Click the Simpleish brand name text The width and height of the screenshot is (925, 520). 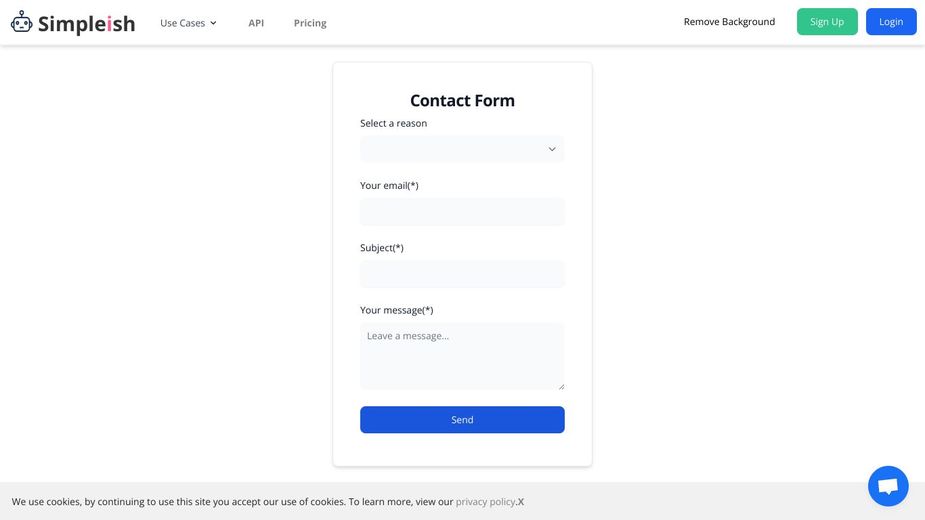pos(87,24)
